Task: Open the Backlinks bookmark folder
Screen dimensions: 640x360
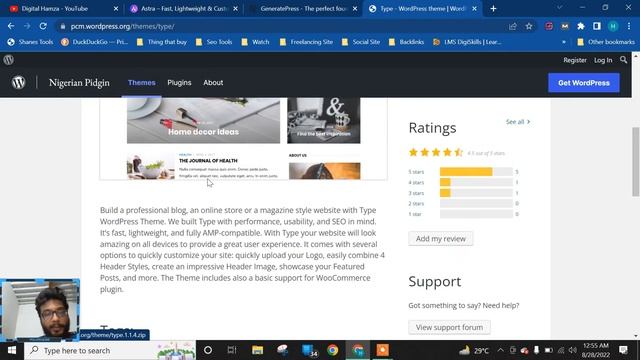Action: point(406,42)
